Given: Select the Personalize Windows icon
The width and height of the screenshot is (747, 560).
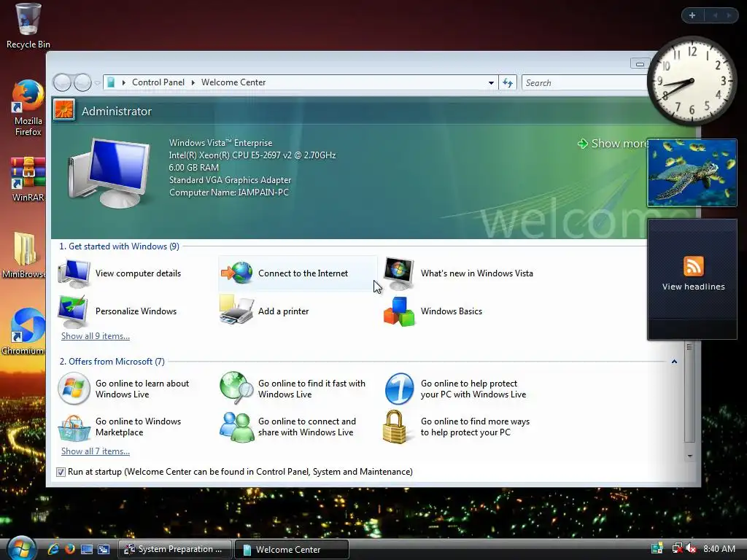Looking at the screenshot, I should coord(73,311).
